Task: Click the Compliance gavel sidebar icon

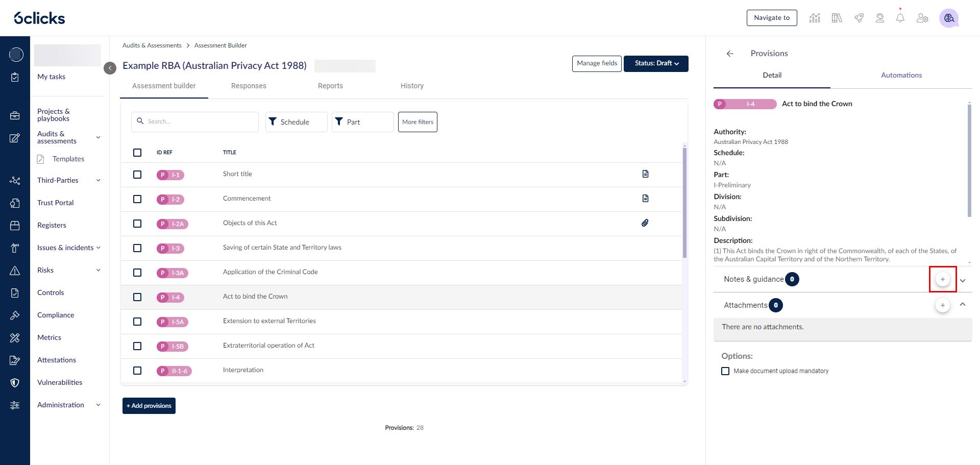Action: [x=15, y=315]
